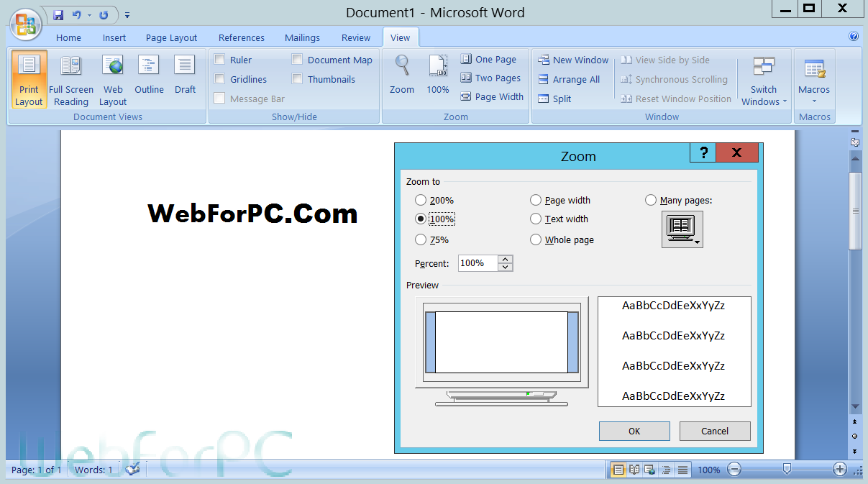
Task: Enable the Thumbnails checkbox
Action: [x=297, y=79]
